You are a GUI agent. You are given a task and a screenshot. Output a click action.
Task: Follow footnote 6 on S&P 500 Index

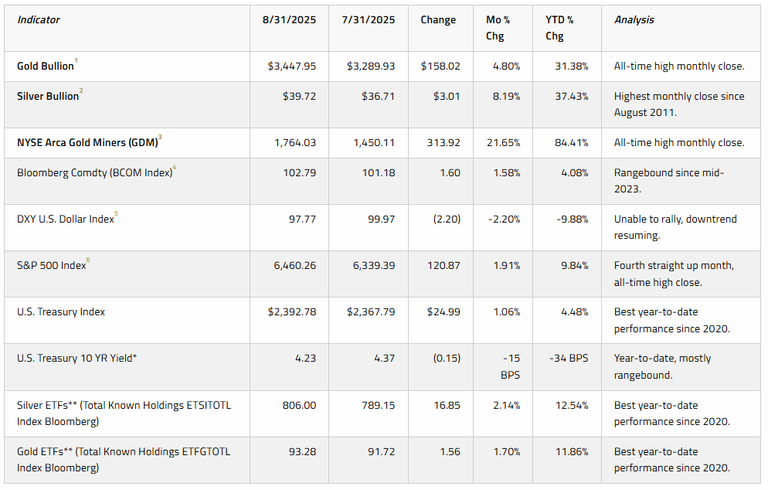90,261
